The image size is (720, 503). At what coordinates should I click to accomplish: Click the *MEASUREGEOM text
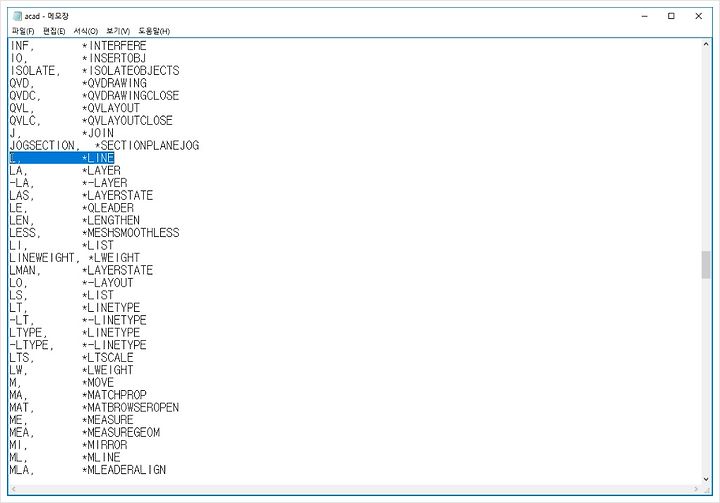click(x=121, y=432)
